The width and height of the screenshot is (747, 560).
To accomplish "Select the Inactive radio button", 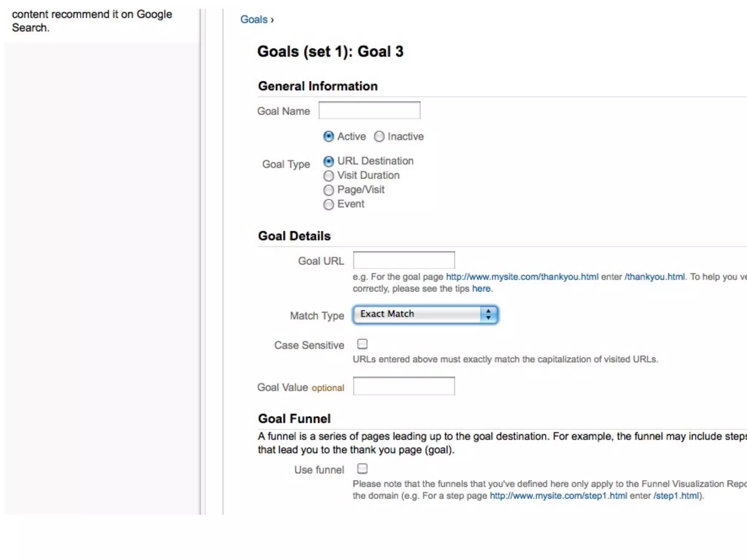I will pyautogui.click(x=379, y=136).
